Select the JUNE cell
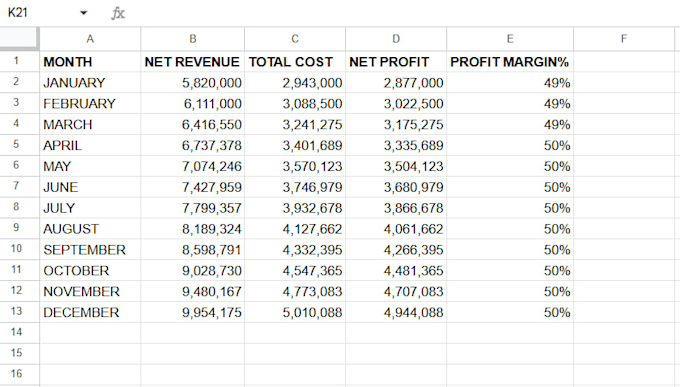680x387 pixels. (90, 187)
